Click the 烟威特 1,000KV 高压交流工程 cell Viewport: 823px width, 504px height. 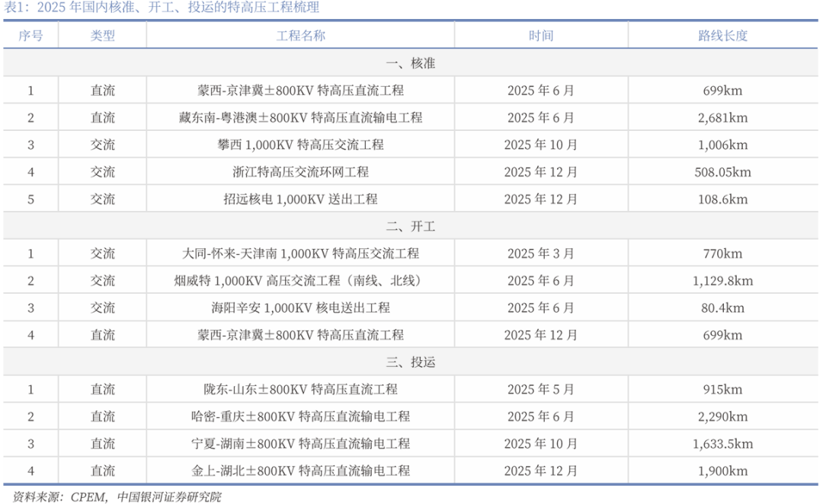pos(300,281)
